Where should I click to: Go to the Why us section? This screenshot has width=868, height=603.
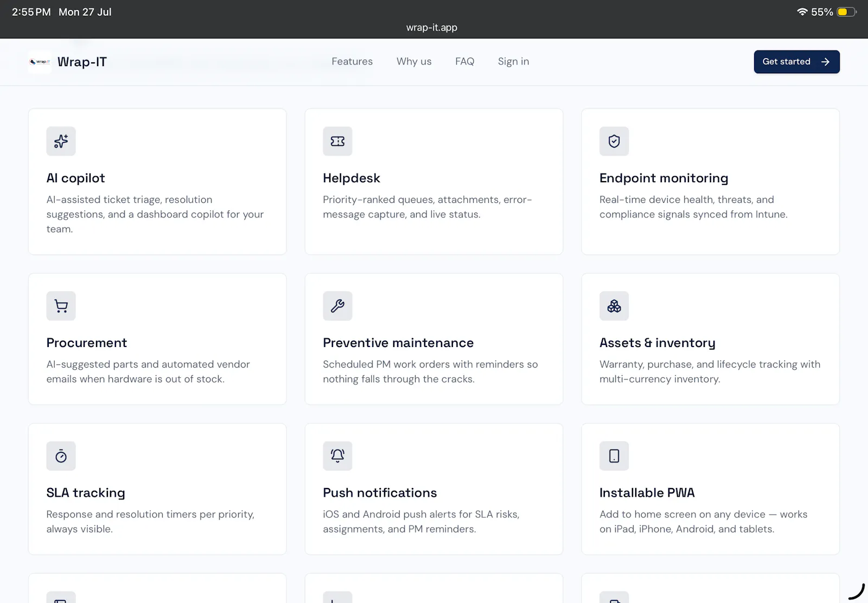414,61
